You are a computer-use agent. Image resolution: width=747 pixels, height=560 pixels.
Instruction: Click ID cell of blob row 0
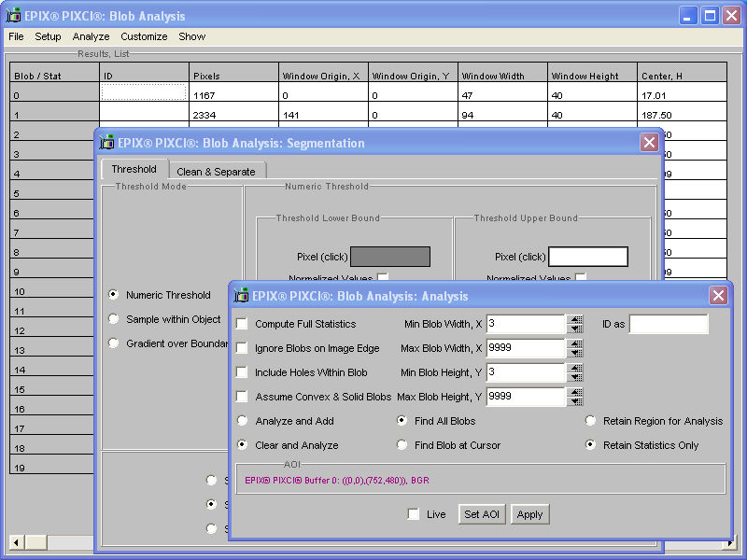144,91
